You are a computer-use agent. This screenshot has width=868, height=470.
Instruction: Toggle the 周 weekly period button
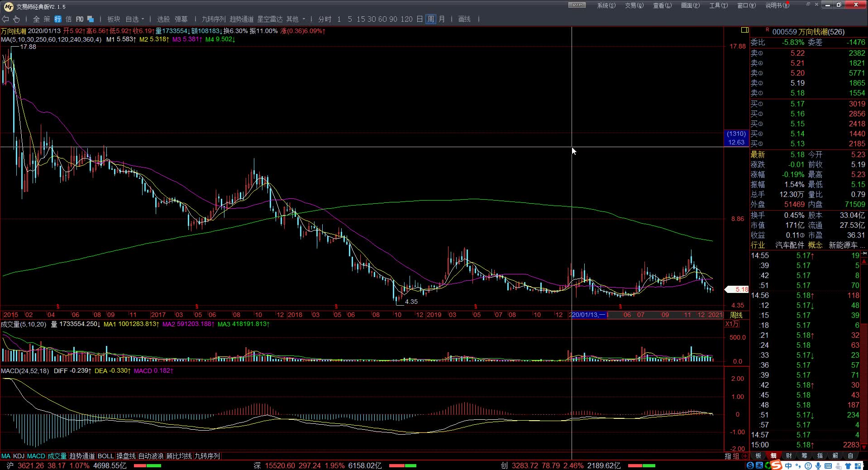point(430,19)
